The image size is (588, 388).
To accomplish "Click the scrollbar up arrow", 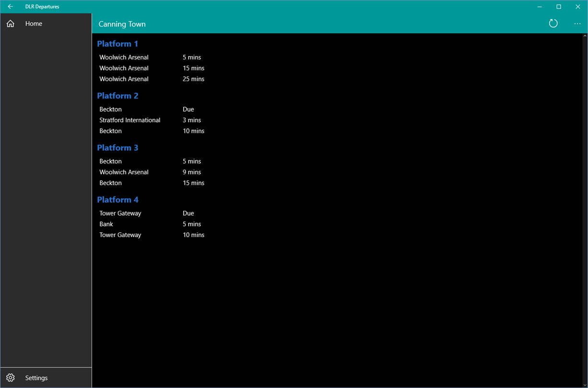I will (585, 36).
